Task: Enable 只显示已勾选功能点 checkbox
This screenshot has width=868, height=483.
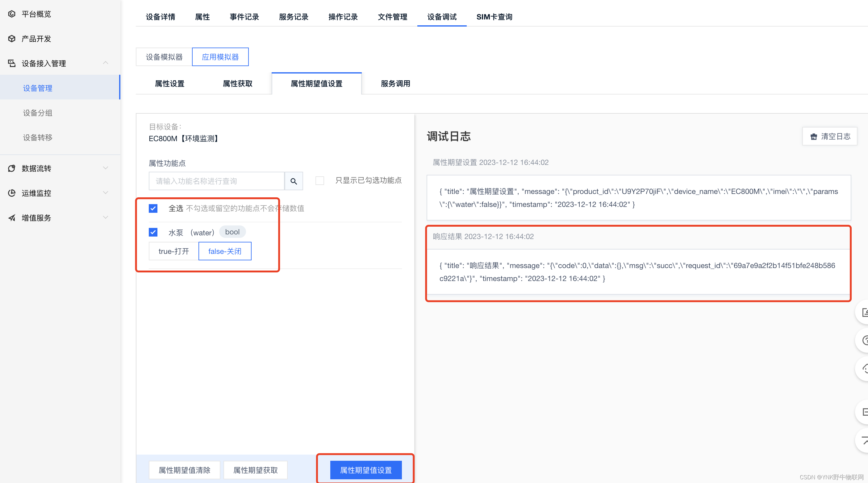Action: tap(319, 181)
